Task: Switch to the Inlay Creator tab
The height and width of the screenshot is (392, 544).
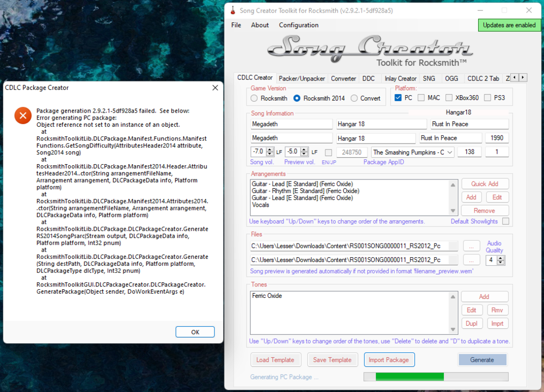Action: (400, 78)
